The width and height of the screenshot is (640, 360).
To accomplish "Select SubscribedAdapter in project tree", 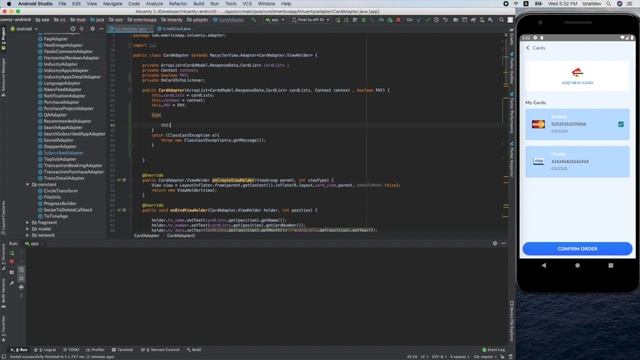I will 60,153.
